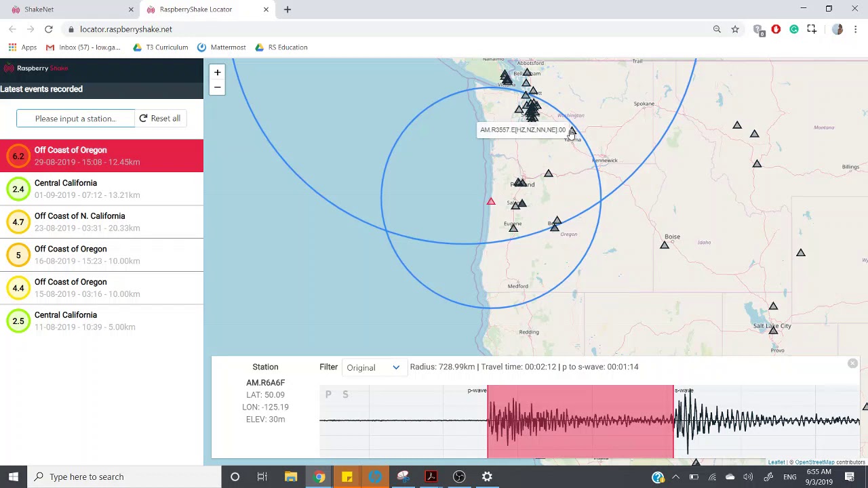Open the Action Center notifications icon

tap(850, 476)
